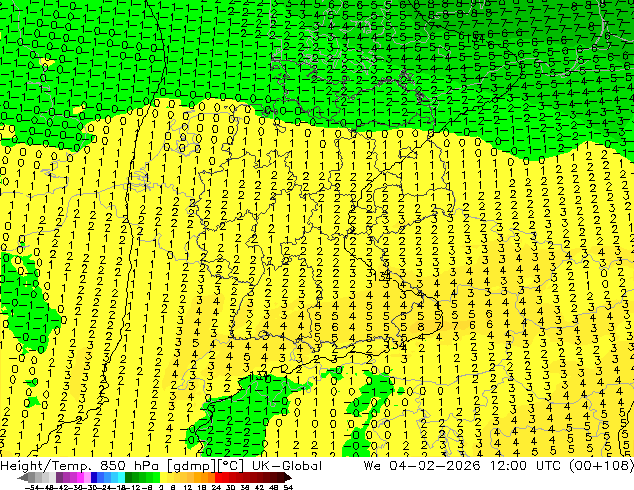The width and height of the screenshot is (634, 490).
Task: Click the "12:00 UTC" time text
Action: tap(525, 466)
